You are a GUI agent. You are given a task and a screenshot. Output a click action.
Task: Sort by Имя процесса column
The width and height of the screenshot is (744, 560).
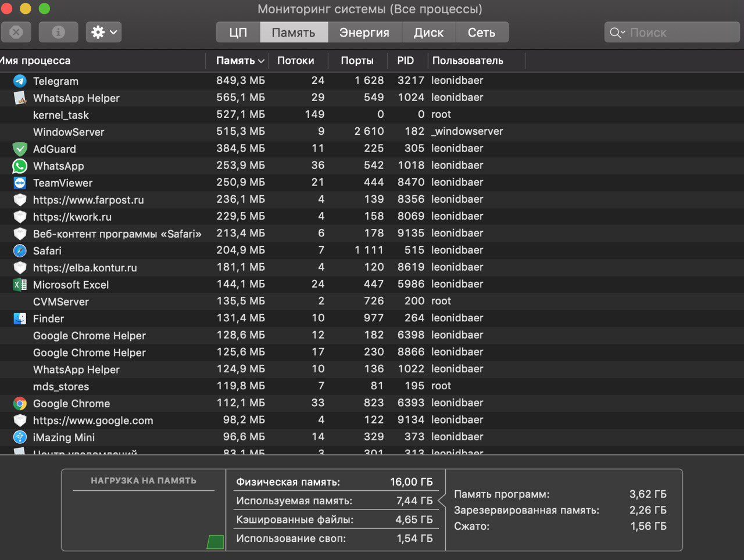(x=102, y=60)
